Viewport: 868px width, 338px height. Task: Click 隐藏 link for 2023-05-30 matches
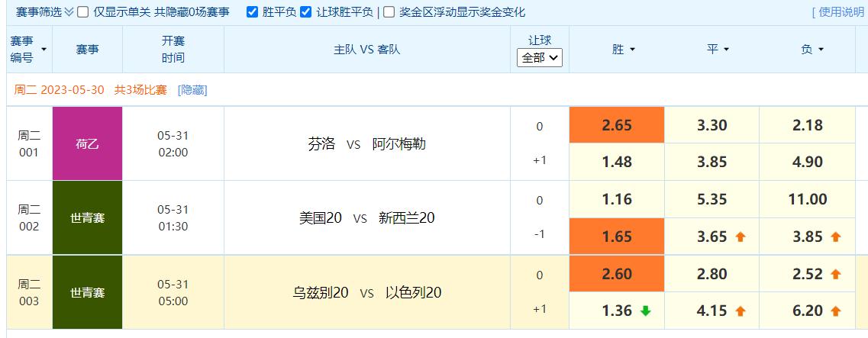tap(192, 90)
